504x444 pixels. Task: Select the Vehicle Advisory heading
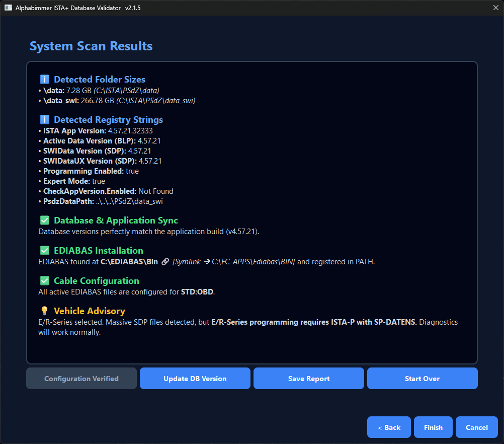tap(90, 311)
